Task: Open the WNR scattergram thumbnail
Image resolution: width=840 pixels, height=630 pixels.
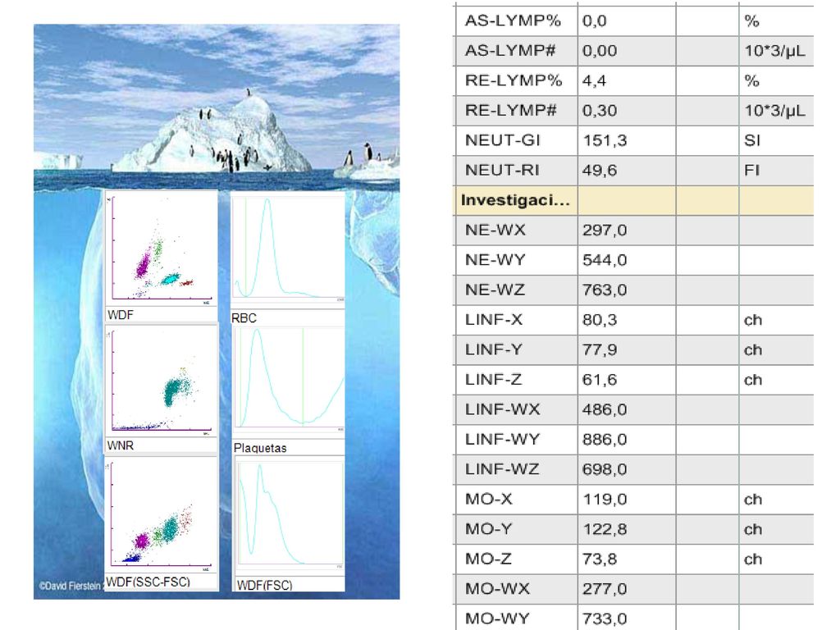Action: coord(162,381)
